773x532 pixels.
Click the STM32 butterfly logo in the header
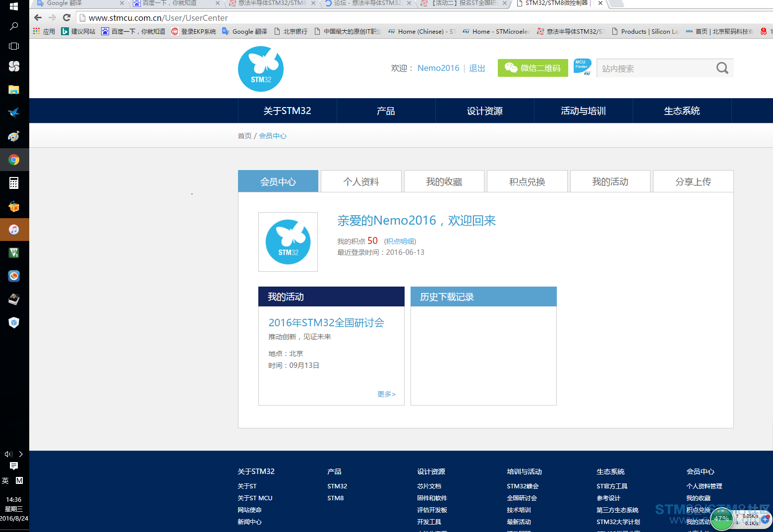[261, 69]
